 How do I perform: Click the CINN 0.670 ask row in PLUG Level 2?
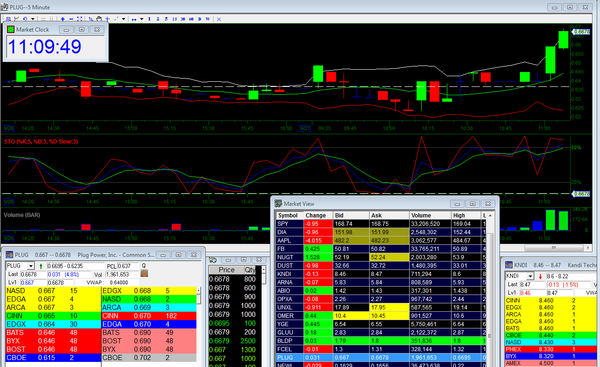[149, 316]
